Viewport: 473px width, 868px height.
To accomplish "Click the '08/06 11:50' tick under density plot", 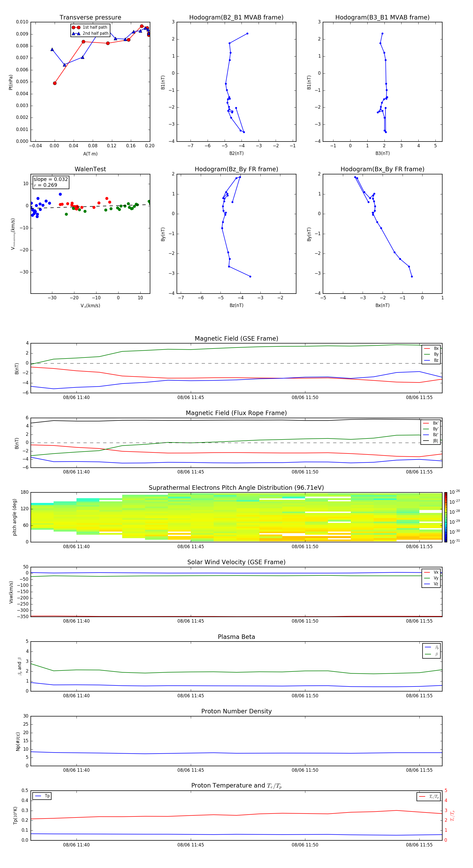I will pyautogui.click(x=305, y=770).
